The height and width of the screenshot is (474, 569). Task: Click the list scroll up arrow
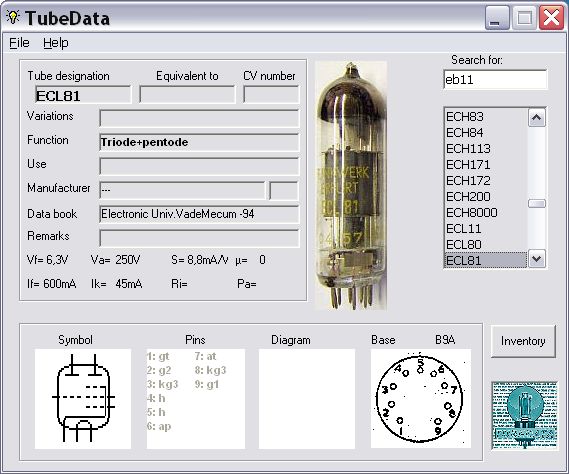(x=537, y=118)
